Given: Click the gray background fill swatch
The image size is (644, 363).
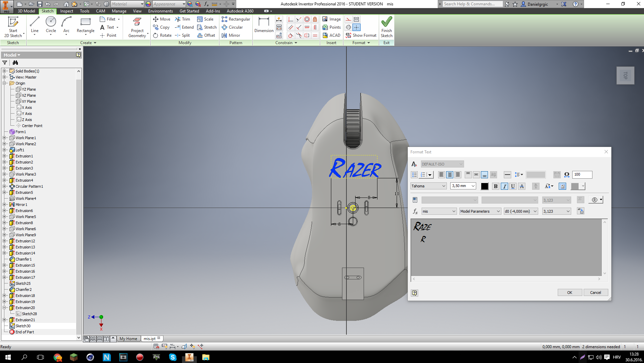Looking at the screenshot, I should coord(575,186).
